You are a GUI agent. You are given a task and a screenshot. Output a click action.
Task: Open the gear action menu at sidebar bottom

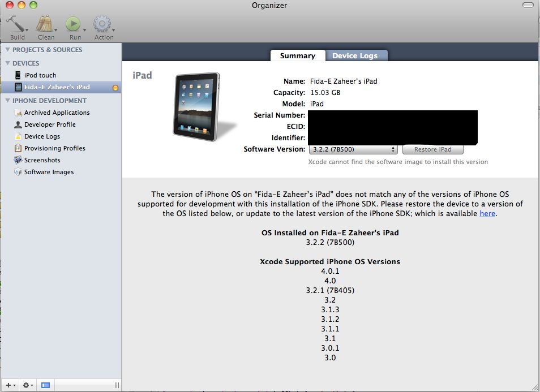(28, 385)
